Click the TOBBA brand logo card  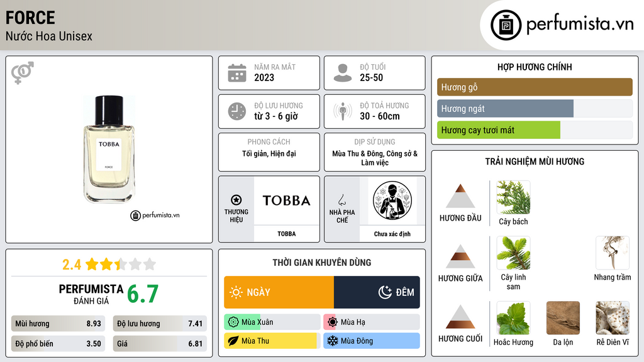286,200
